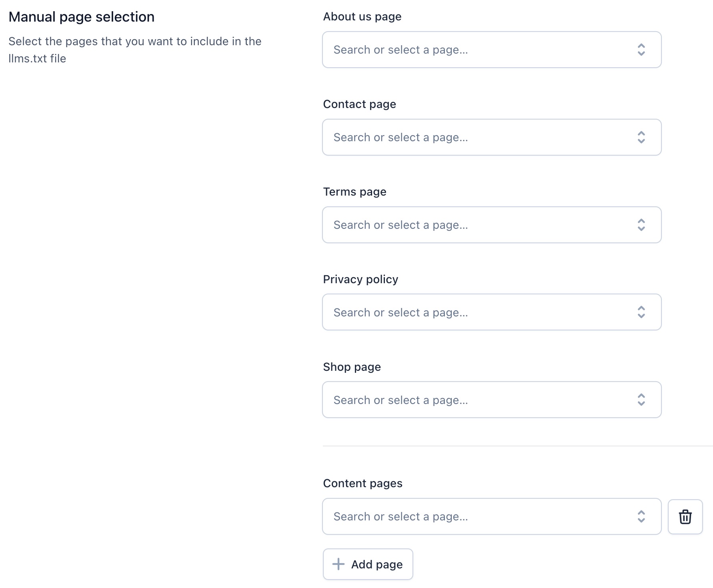Click the trash icon beside Content pages
This screenshot has height=588, width=713.
pyautogui.click(x=685, y=516)
